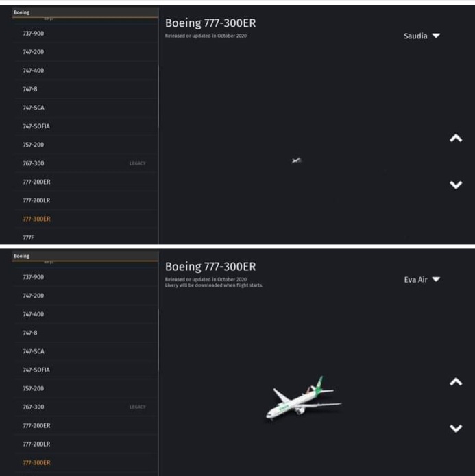The width and height of the screenshot is (475, 476).
Task: Choose 747-SOFIA in the Saudia screen's list
Action: click(36, 126)
